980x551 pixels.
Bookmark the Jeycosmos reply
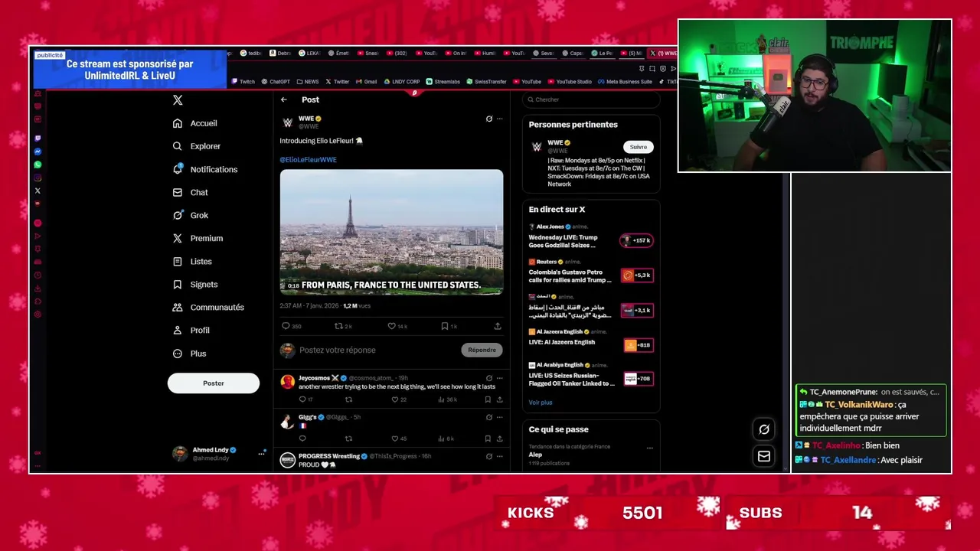[x=488, y=399]
